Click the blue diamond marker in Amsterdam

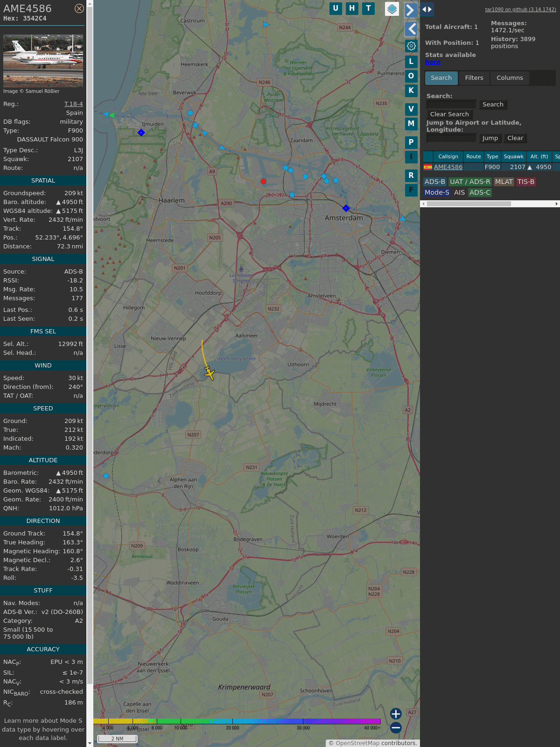(x=346, y=208)
